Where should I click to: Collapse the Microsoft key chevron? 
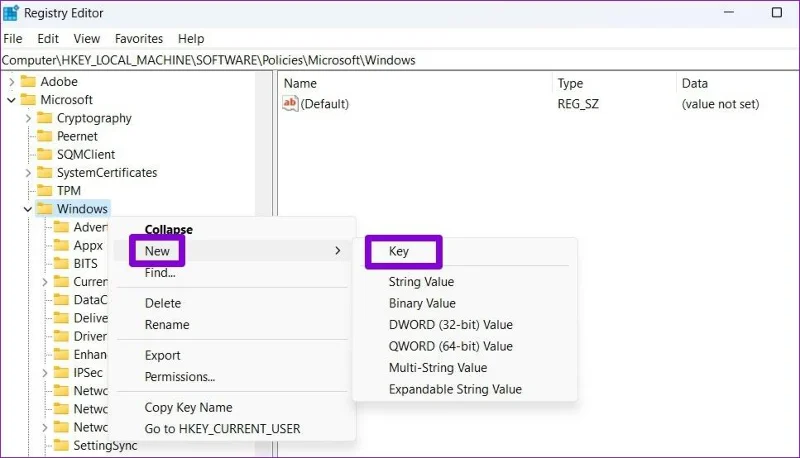tap(11, 100)
